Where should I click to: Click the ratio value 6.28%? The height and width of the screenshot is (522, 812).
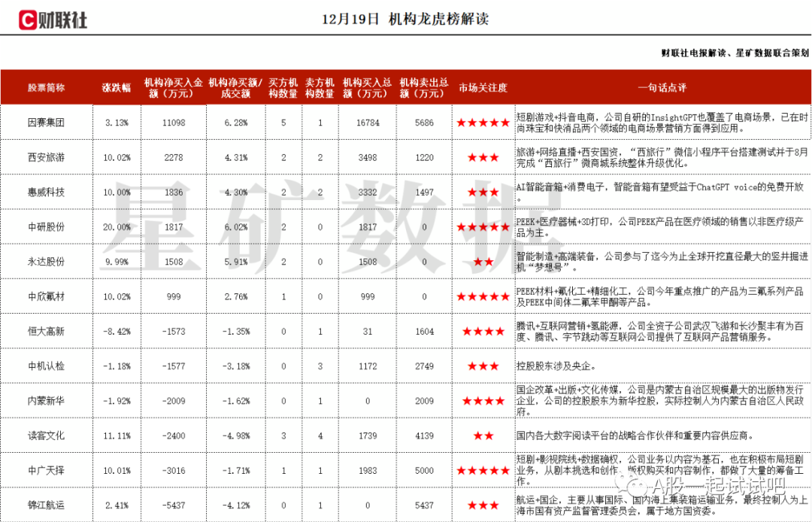(235, 123)
